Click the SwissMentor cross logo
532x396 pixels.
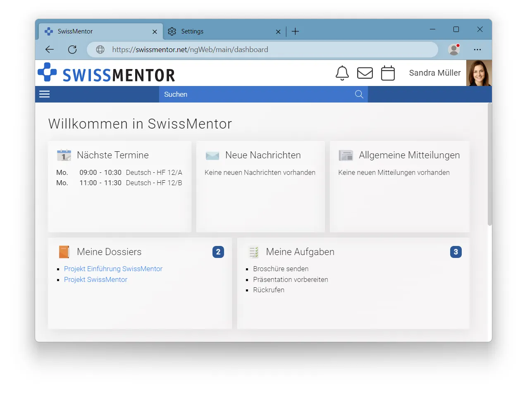(47, 72)
